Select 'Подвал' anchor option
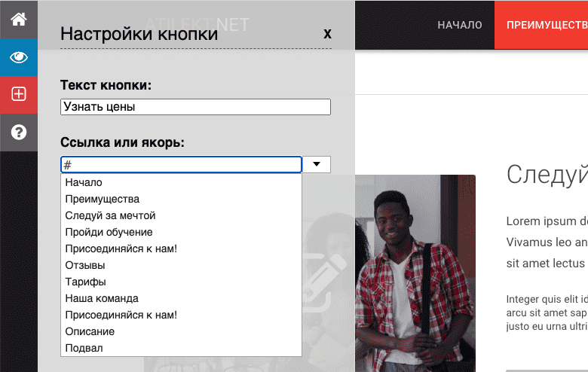 181,348
